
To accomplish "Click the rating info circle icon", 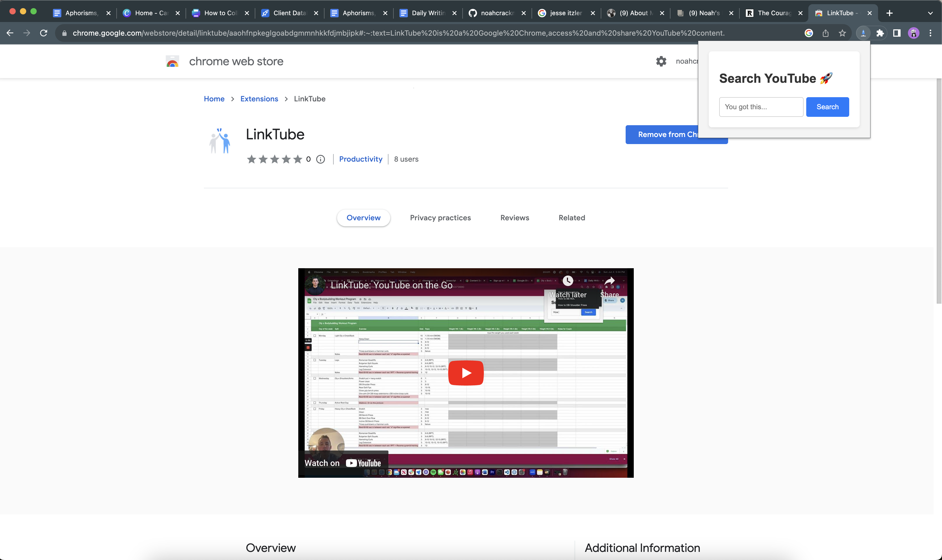I will (321, 159).
